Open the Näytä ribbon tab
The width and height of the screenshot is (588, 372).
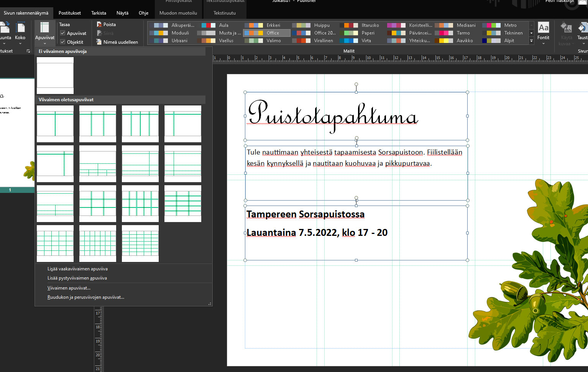click(122, 13)
